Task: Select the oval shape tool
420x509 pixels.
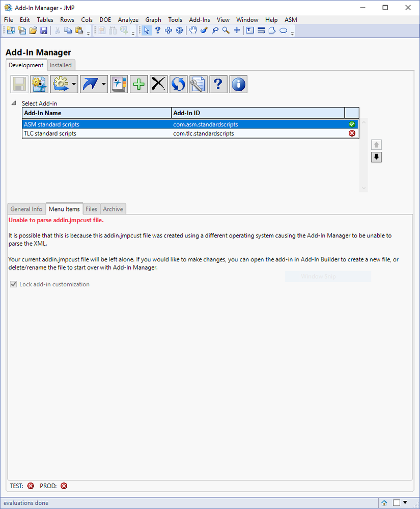Action: (283, 31)
